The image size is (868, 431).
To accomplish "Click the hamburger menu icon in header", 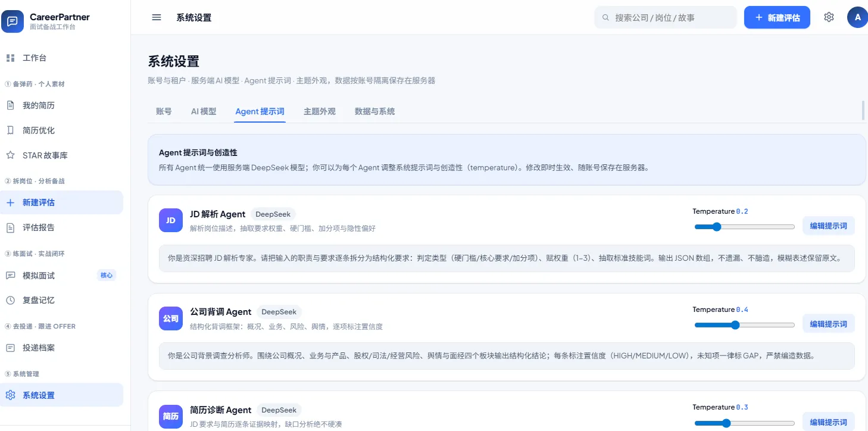I will coord(157,17).
